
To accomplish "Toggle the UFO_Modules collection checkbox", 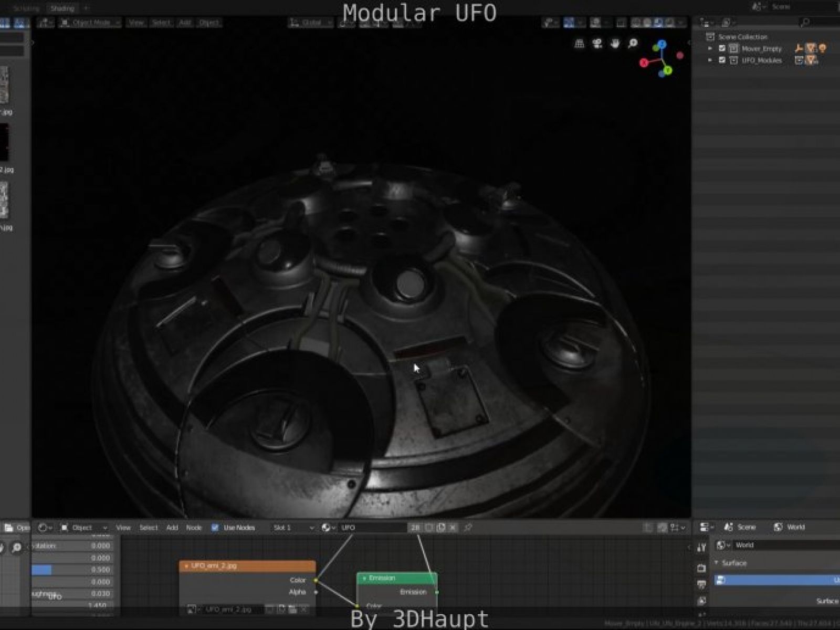I will 722,60.
